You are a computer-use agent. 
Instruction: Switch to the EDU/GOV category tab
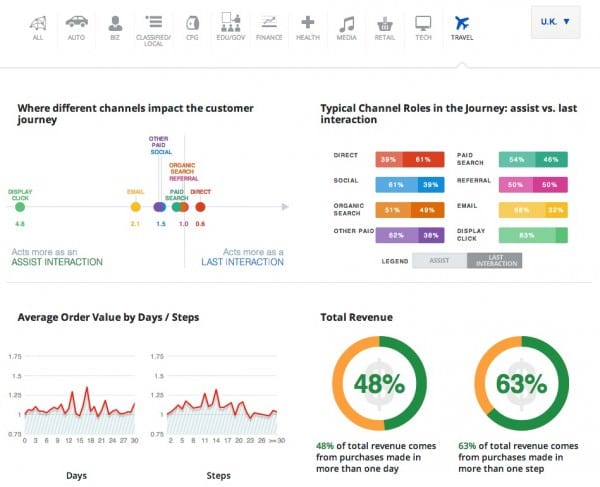[231, 26]
